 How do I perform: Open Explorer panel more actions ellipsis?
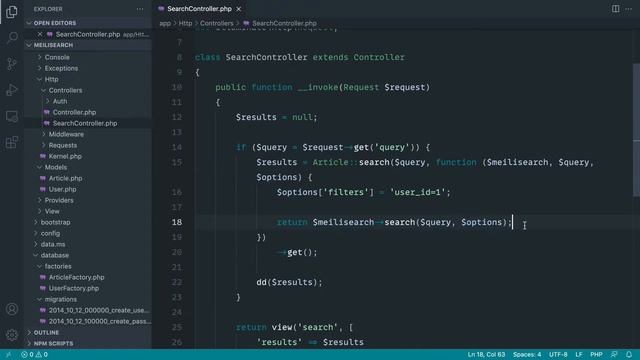[140, 9]
